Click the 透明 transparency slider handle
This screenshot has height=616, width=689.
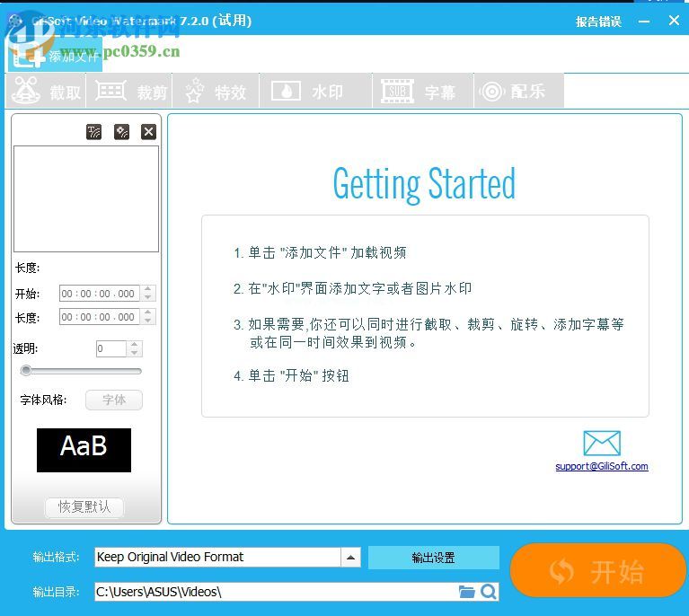click(x=26, y=370)
